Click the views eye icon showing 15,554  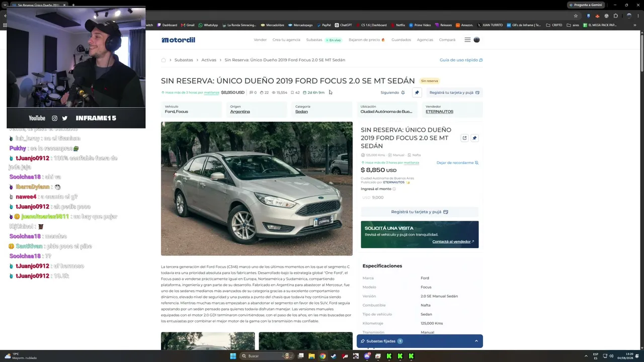(x=273, y=93)
